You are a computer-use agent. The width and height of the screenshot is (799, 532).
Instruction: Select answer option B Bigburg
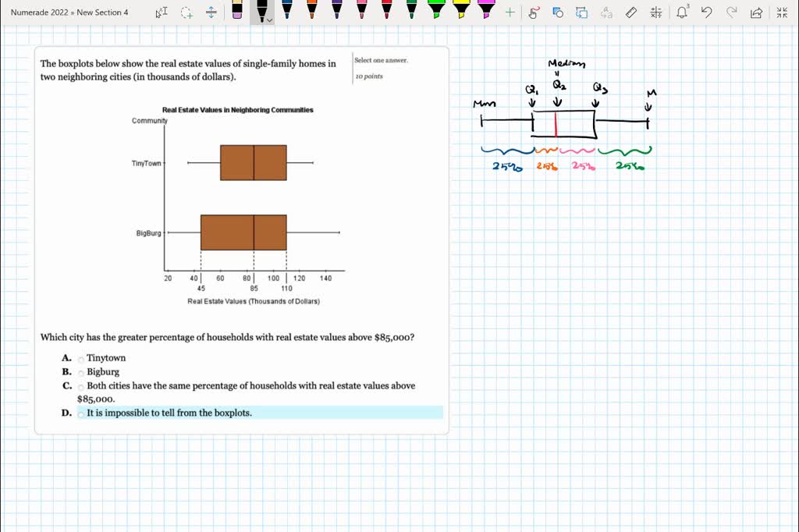pos(81,372)
